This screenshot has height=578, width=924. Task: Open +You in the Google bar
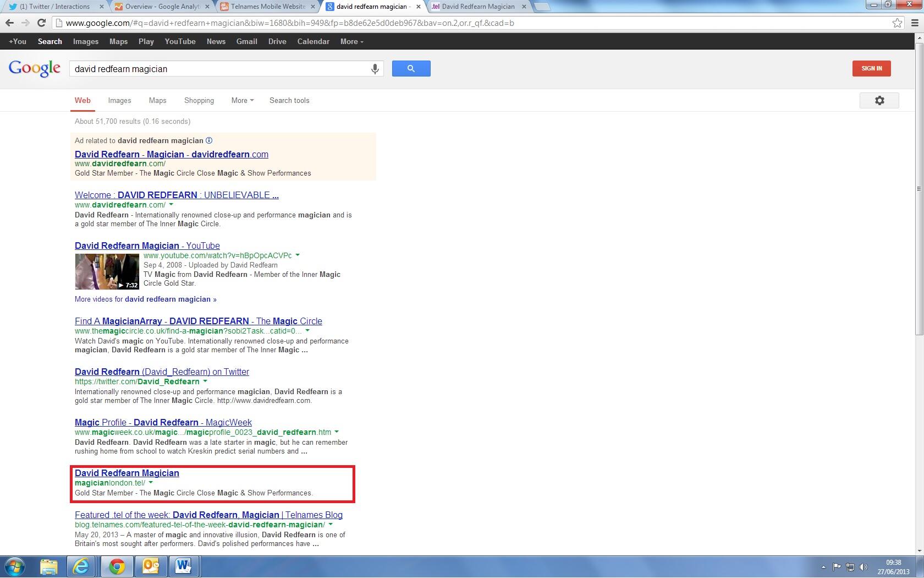pos(18,41)
